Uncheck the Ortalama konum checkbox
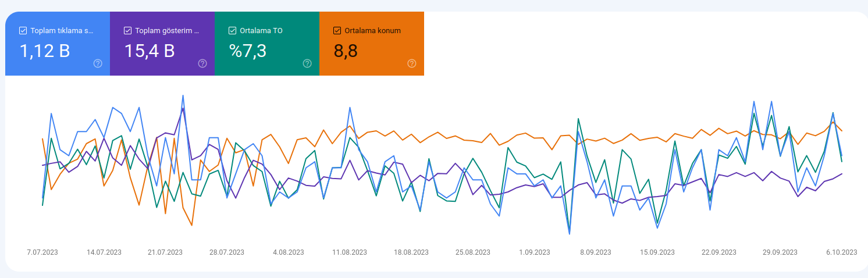 point(337,31)
